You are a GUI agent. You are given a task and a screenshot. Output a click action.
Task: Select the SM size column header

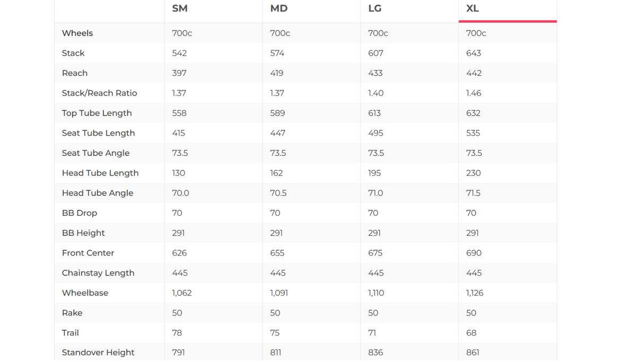180,8
